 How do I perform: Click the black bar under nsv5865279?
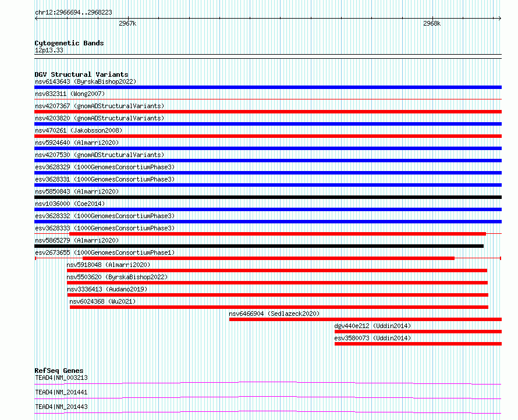pyautogui.click(x=259, y=246)
